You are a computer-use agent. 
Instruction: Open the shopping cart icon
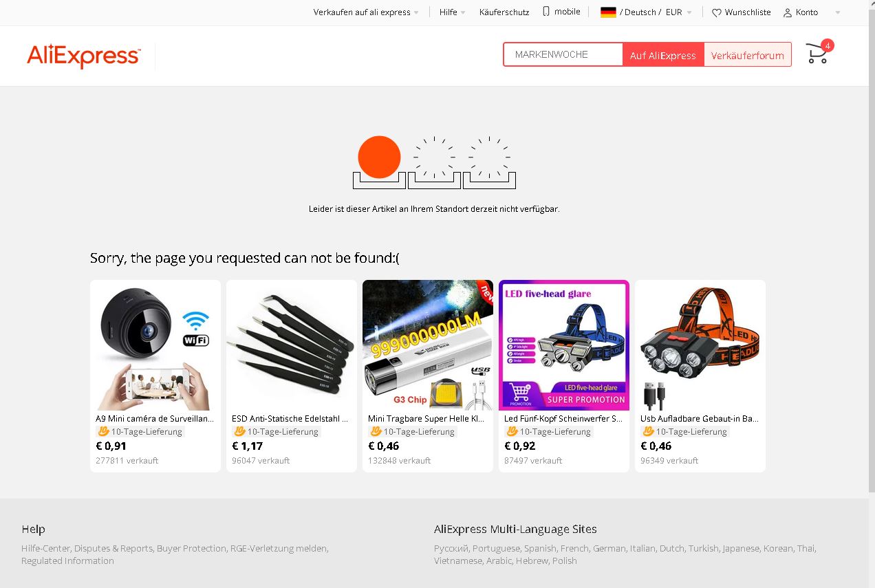[817, 54]
